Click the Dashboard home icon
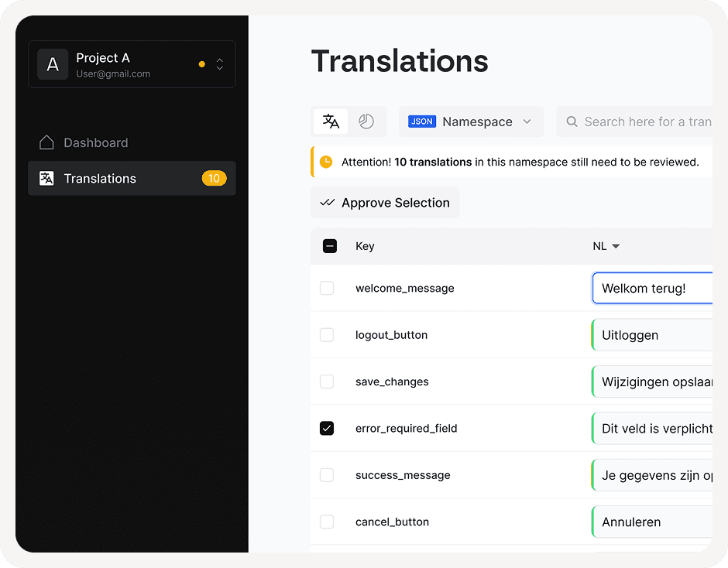The width and height of the screenshot is (728, 568). [x=46, y=142]
